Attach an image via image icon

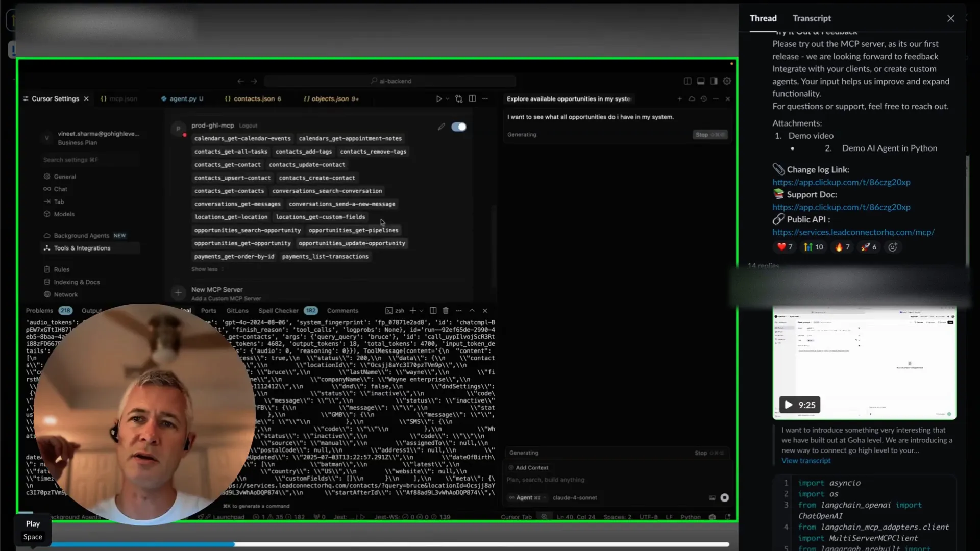coord(712,498)
